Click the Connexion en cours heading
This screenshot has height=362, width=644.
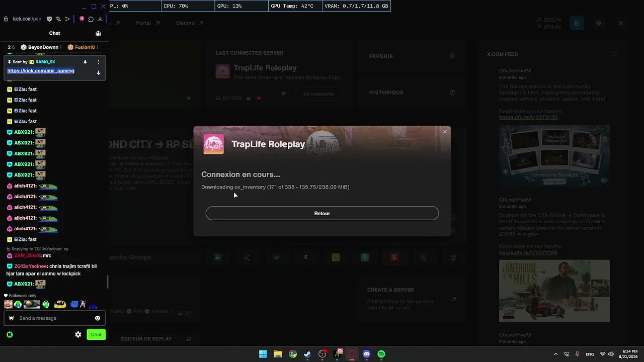point(240,174)
